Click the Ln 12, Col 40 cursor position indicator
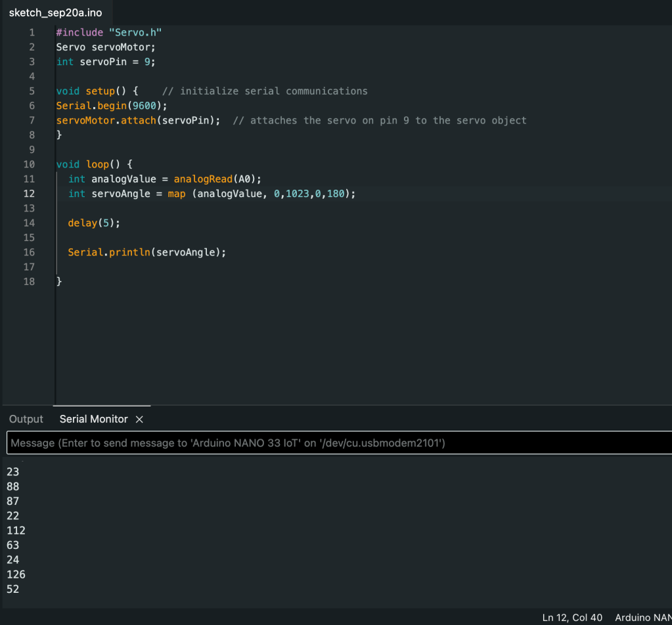This screenshot has width=672, height=625. click(572, 617)
